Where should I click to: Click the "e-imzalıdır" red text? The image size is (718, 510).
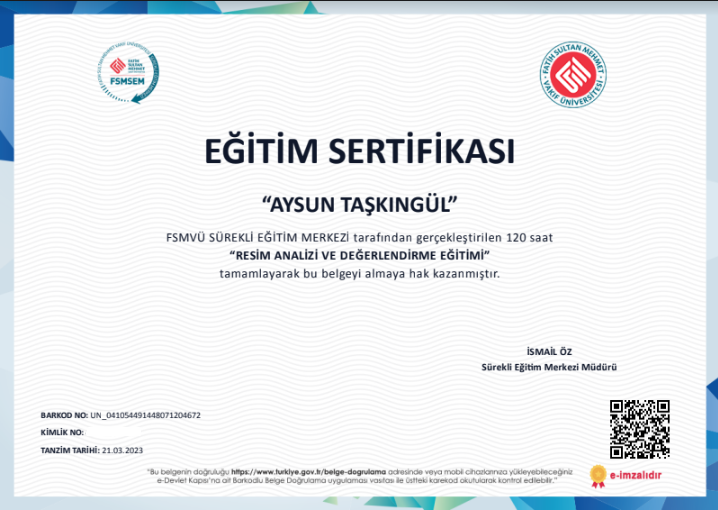(635, 475)
